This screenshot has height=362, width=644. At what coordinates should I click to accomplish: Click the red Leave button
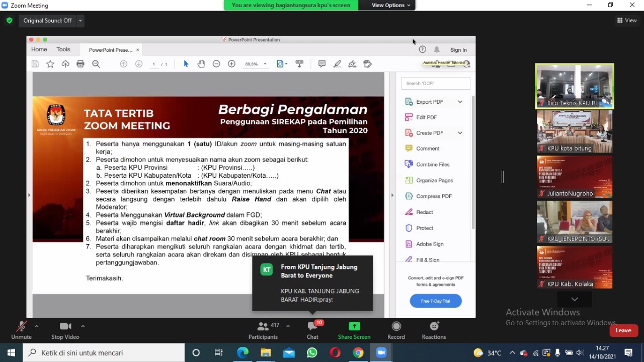(x=623, y=330)
